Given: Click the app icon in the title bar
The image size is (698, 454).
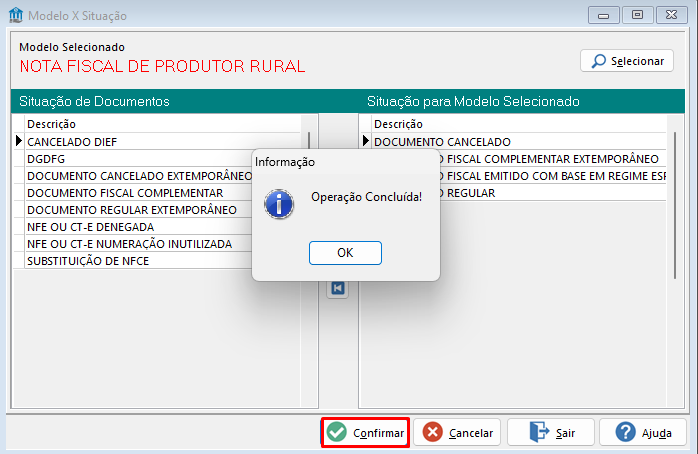Looking at the screenshot, I should (16, 15).
